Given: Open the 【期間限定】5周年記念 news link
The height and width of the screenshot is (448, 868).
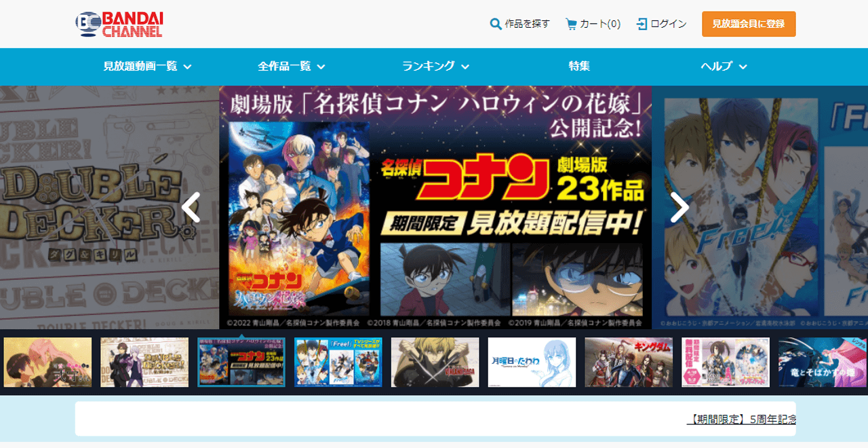Looking at the screenshot, I should coord(741,419).
